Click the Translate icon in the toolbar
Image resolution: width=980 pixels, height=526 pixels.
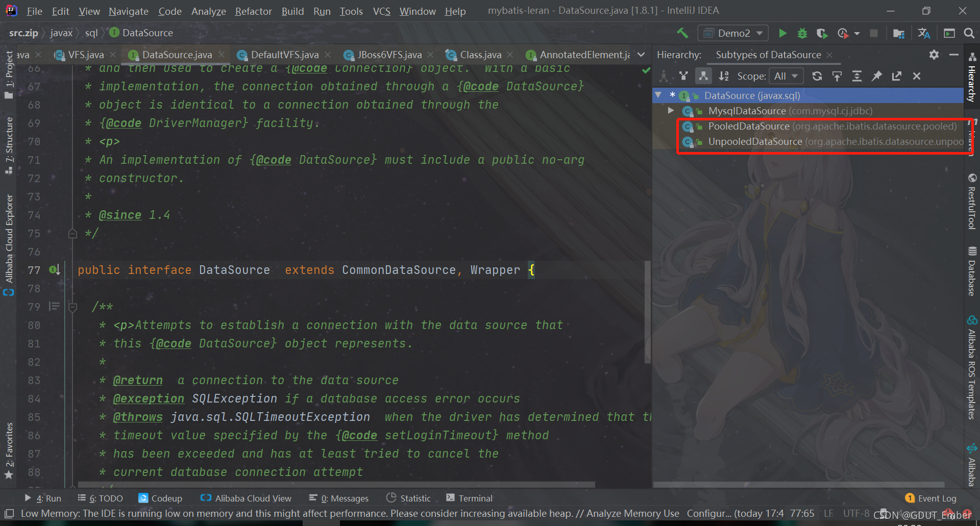(x=924, y=33)
